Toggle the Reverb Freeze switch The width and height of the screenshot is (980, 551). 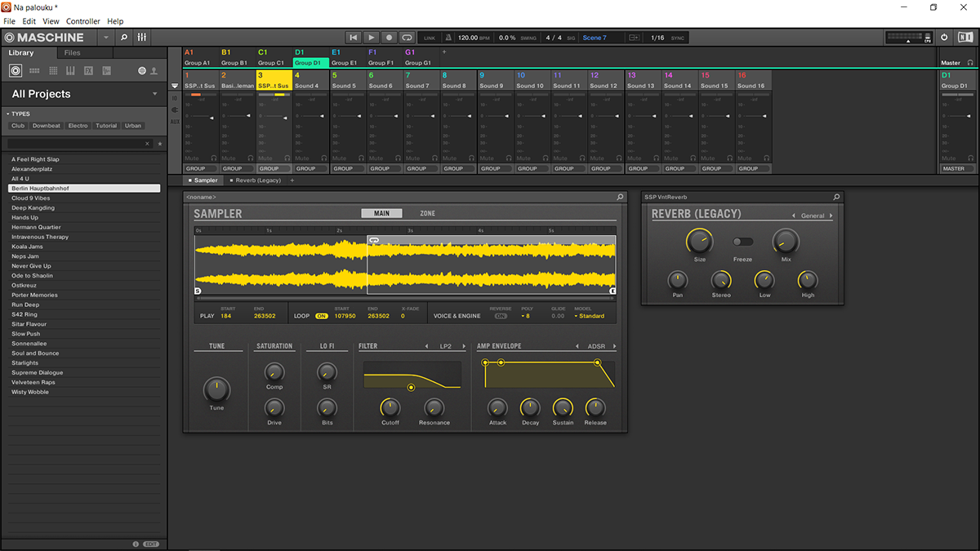pos(742,242)
